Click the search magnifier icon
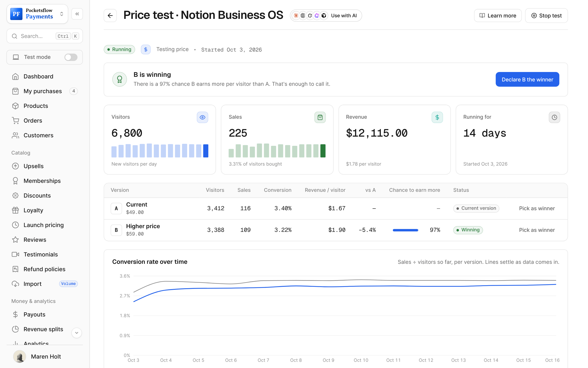This screenshot has height=368, width=588. [14, 36]
